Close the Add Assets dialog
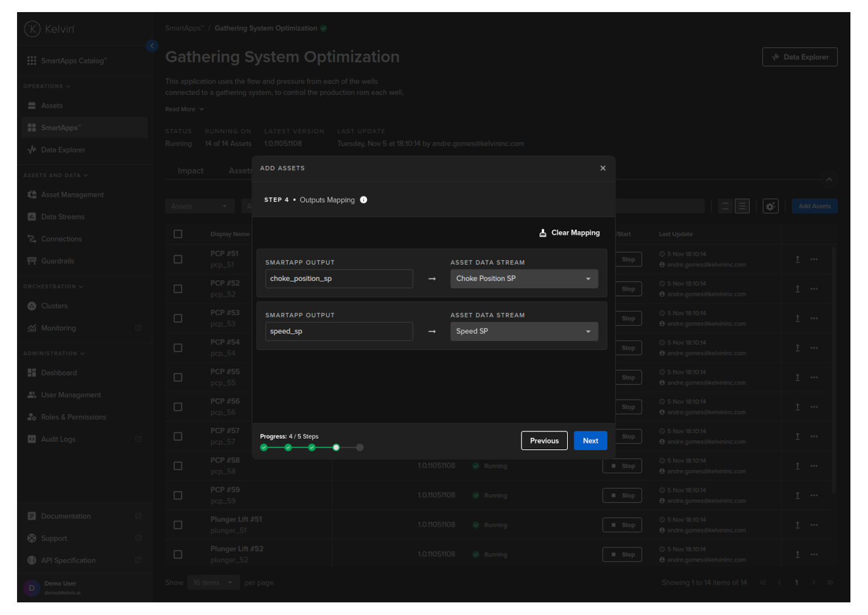The width and height of the screenshot is (868, 615). pos(603,168)
